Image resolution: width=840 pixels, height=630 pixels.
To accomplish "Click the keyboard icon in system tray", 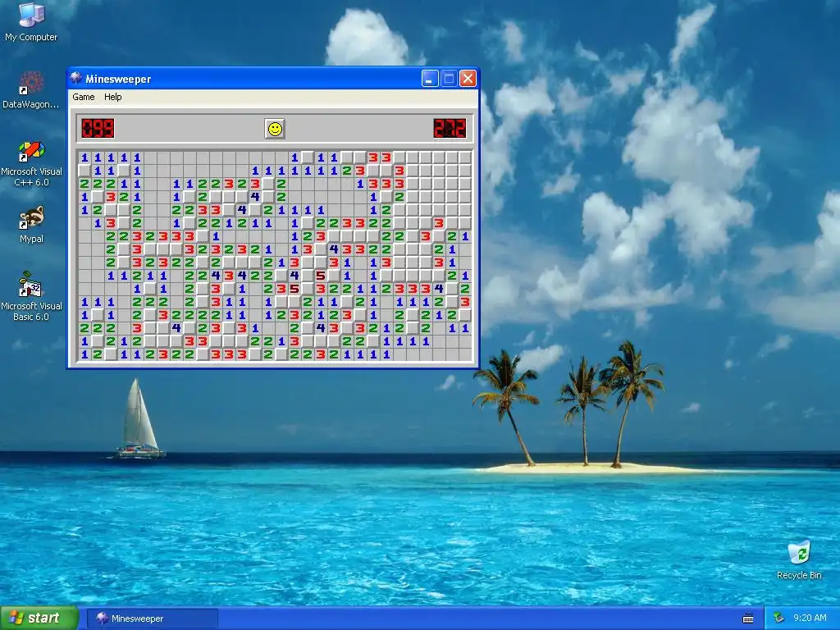I will 748,619.
